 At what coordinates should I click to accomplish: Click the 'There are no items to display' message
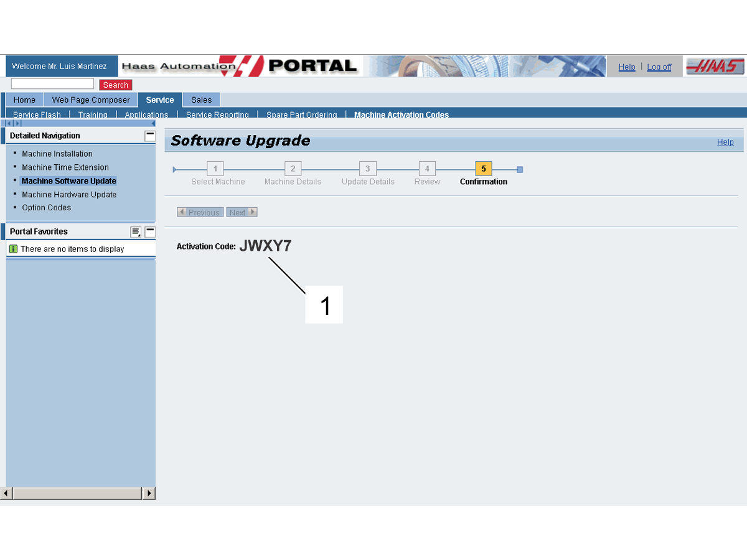[72, 249]
